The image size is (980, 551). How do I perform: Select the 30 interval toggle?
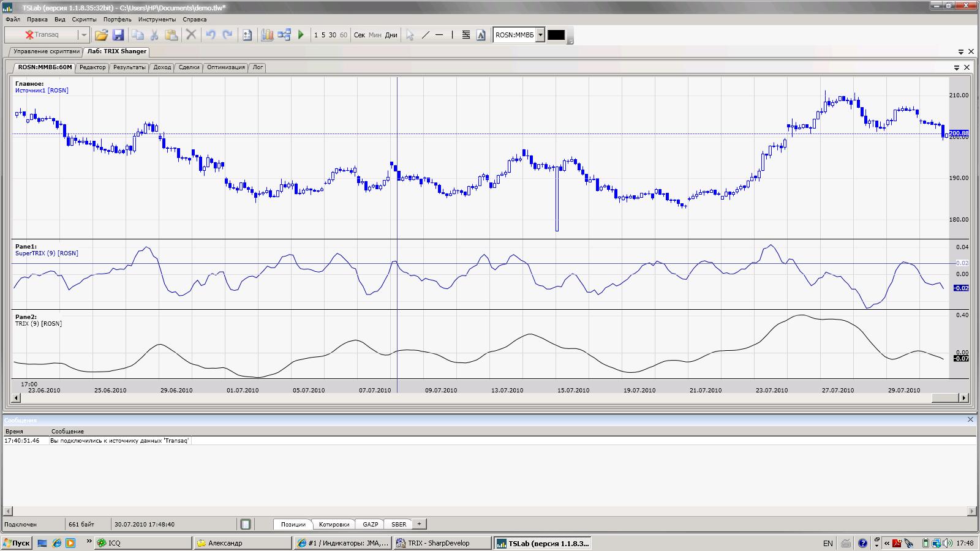[x=333, y=35]
